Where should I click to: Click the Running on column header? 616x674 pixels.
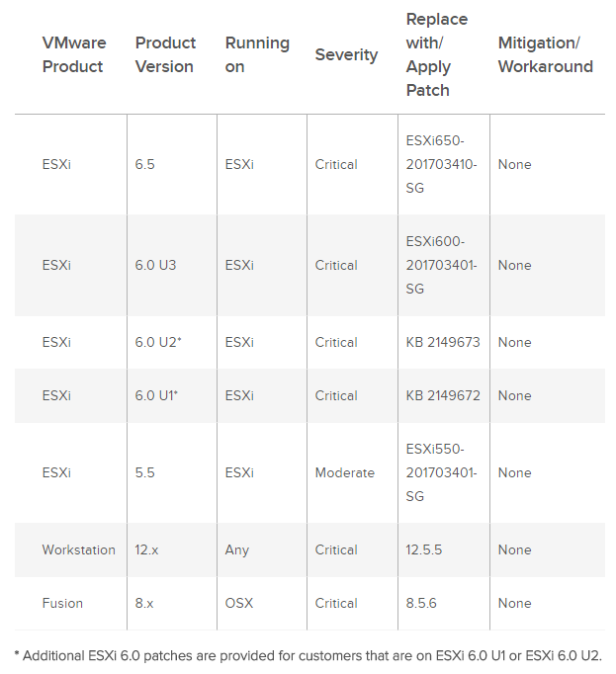tap(257, 54)
